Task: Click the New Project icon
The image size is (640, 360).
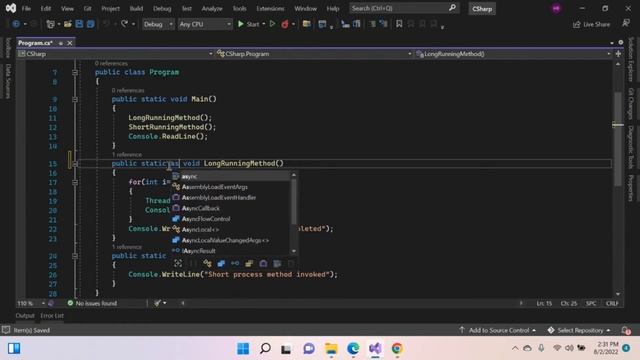Action: pyautogui.click(x=51, y=24)
